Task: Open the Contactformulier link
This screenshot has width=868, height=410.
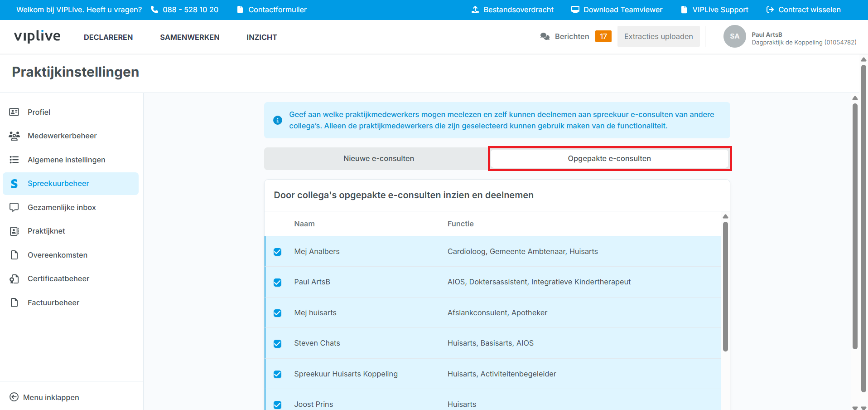Action: coord(277,10)
